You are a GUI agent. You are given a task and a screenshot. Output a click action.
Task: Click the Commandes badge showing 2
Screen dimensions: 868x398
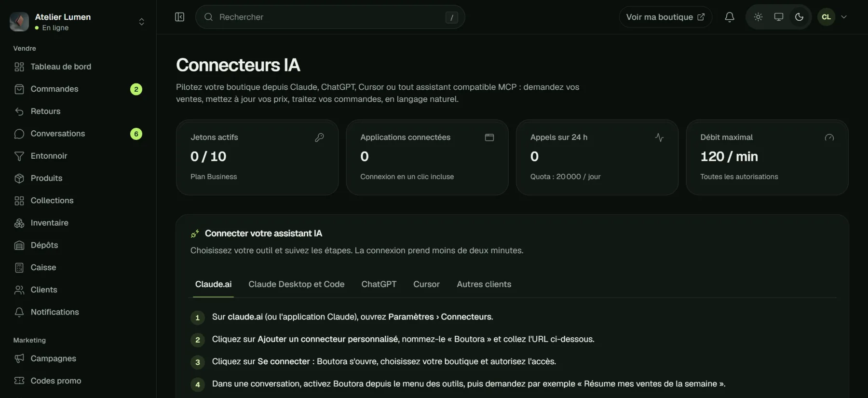[x=136, y=89]
